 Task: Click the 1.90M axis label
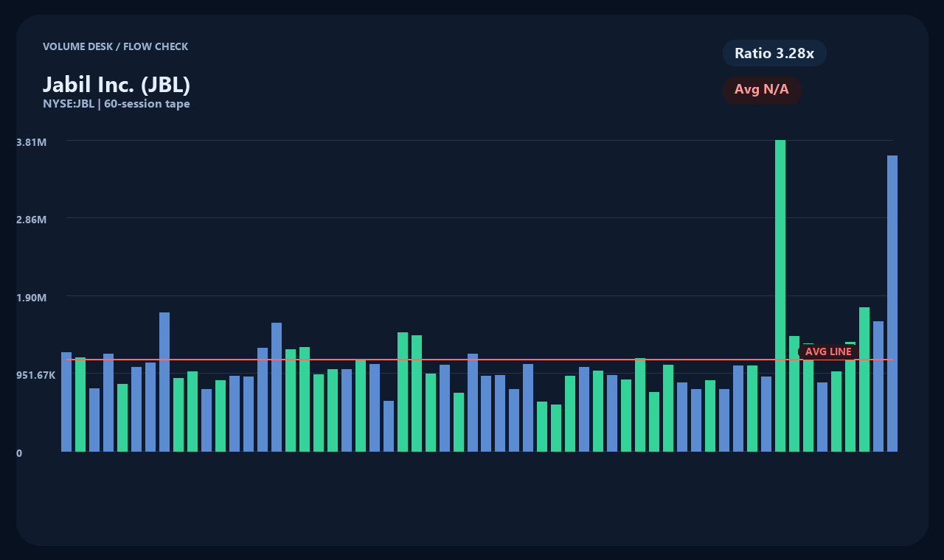pos(32,298)
